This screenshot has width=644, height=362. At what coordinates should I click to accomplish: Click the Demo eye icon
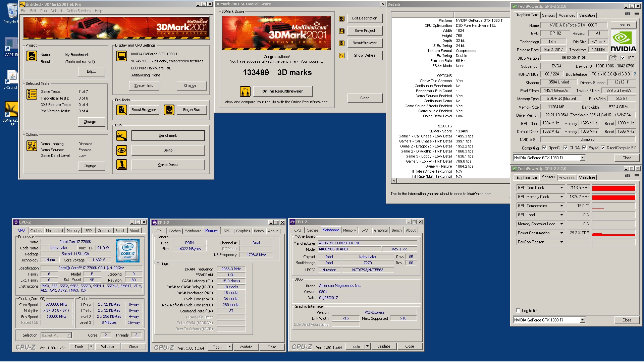click(x=122, y=150)
